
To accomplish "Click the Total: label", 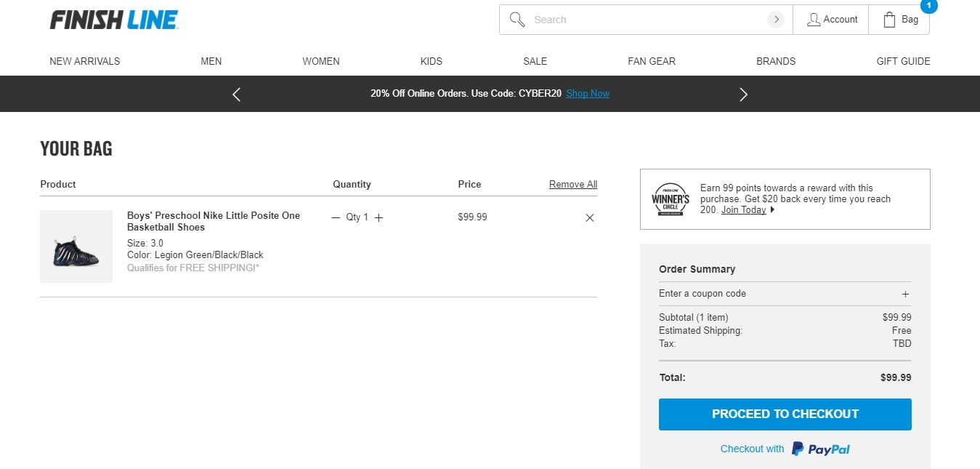I will (672, 377).
